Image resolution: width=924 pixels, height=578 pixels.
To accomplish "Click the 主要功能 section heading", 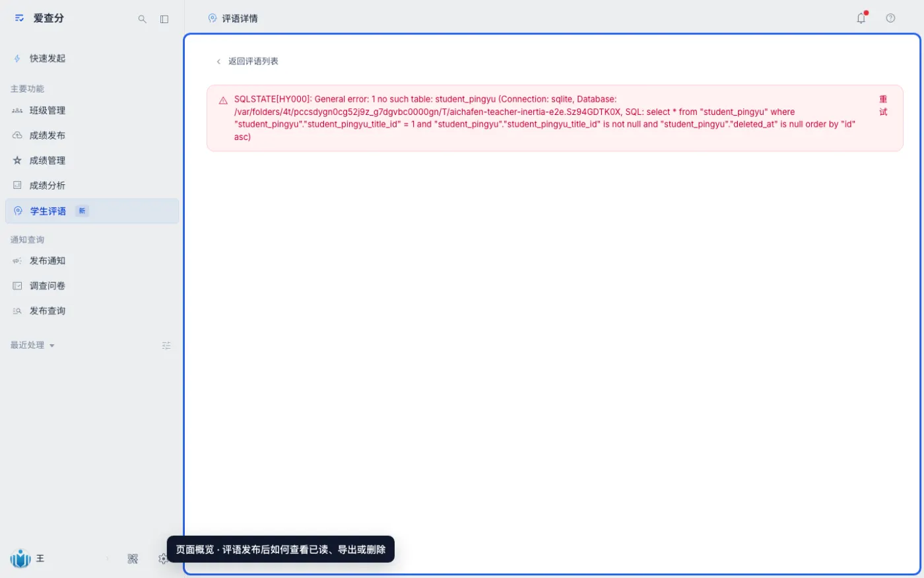I will pos(27,89).
